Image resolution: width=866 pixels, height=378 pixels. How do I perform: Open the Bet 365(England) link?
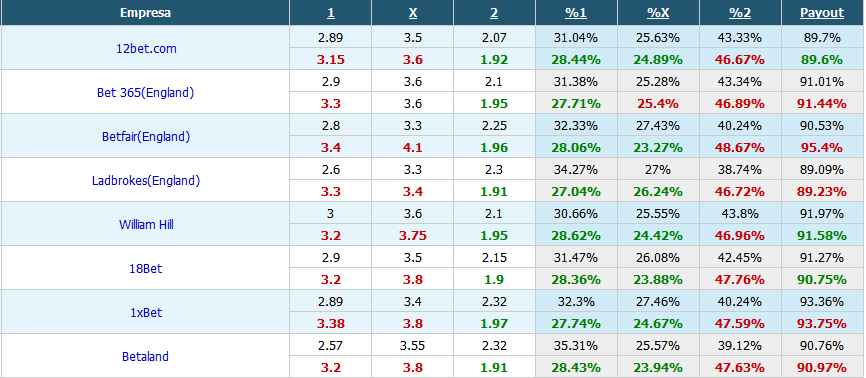click(x=146, y=92)
